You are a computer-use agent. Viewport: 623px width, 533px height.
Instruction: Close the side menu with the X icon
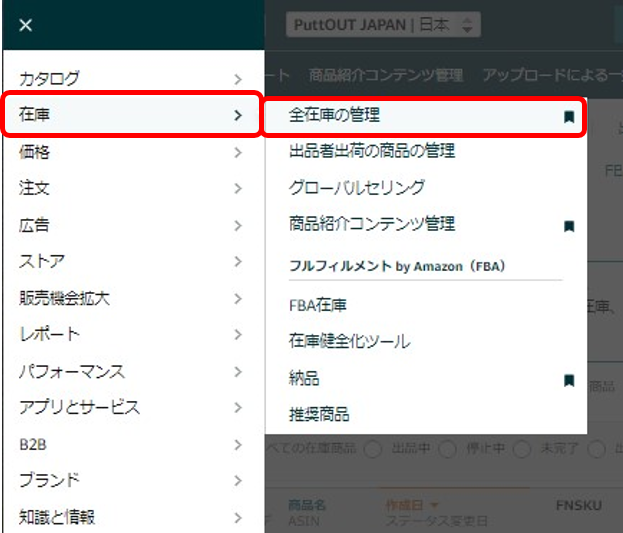(x=25, y=25)
